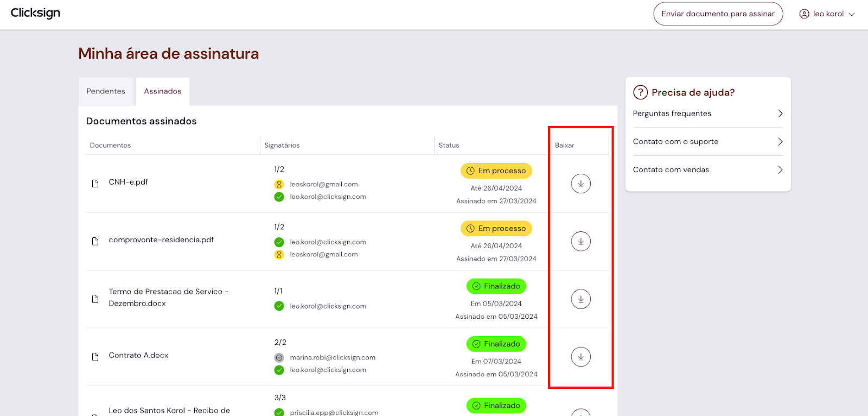
Task: Click the Documentos column header
Action: coord(111,146)
